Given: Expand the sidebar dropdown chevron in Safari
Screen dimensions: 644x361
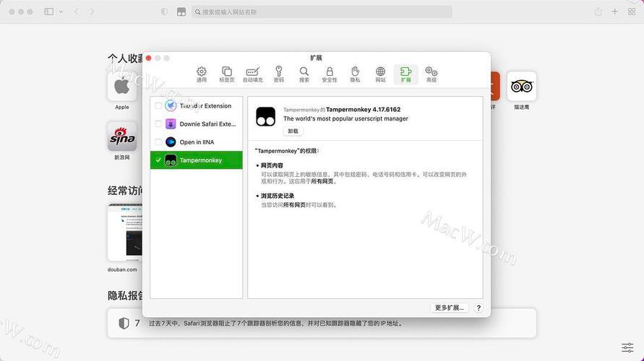Looking at the screenshot, I should pyautogui.click(x=61, y=12).
